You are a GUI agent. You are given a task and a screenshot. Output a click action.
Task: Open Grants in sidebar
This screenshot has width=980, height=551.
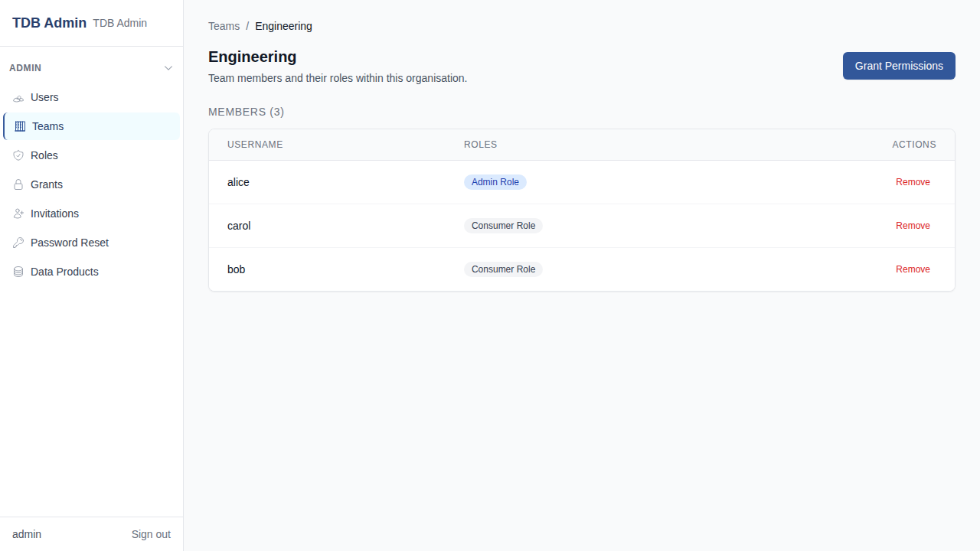pyautogui.click(x=92, y=184)
